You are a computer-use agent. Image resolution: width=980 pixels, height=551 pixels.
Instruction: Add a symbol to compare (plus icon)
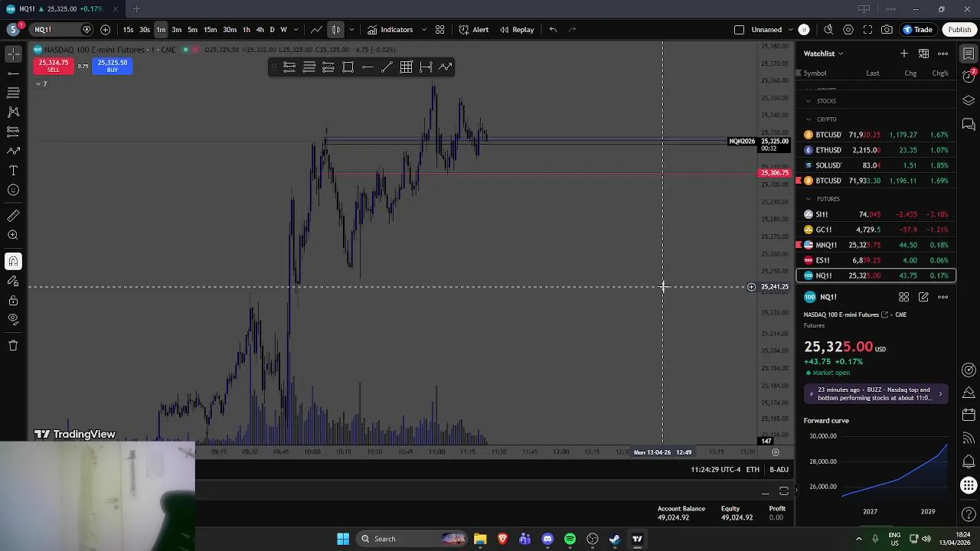(105, 30)
